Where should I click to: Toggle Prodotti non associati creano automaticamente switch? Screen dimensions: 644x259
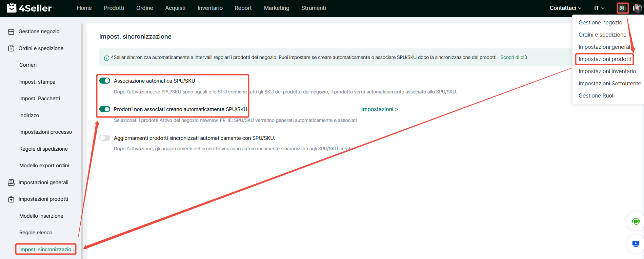(105, 109)
